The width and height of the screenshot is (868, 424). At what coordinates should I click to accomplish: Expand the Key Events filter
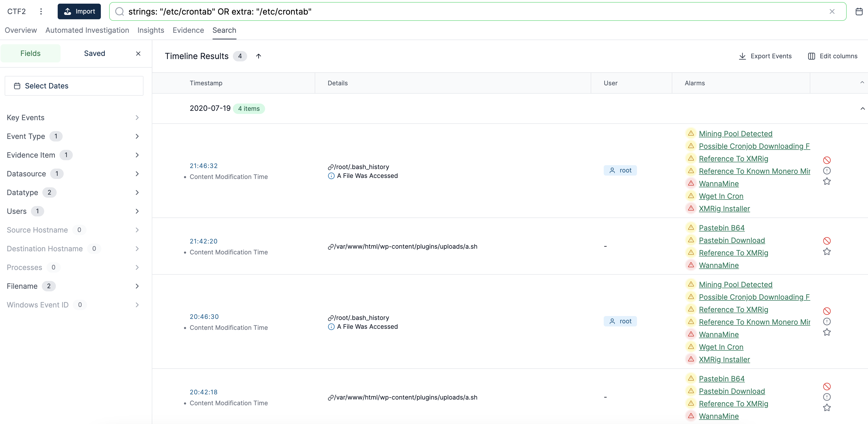pyautogui.click(x=73, y=118)
